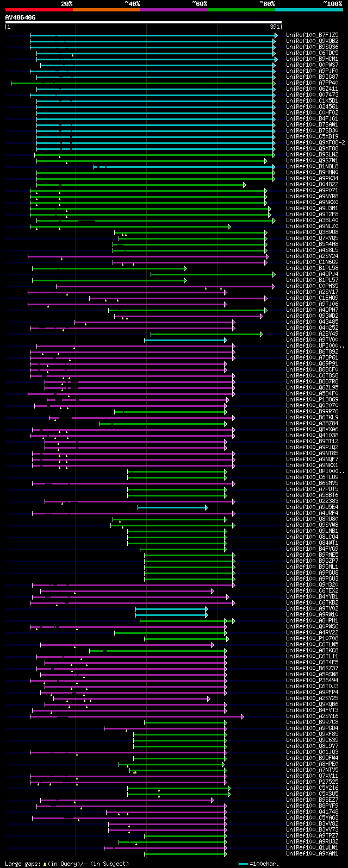Select the UniRef100_A9PJF0 hit label

coord(312,71)
